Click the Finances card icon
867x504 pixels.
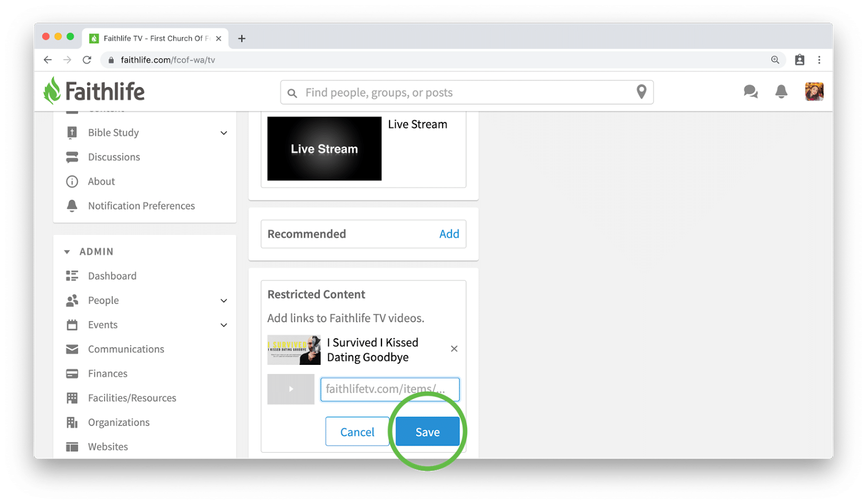[72, 374]
